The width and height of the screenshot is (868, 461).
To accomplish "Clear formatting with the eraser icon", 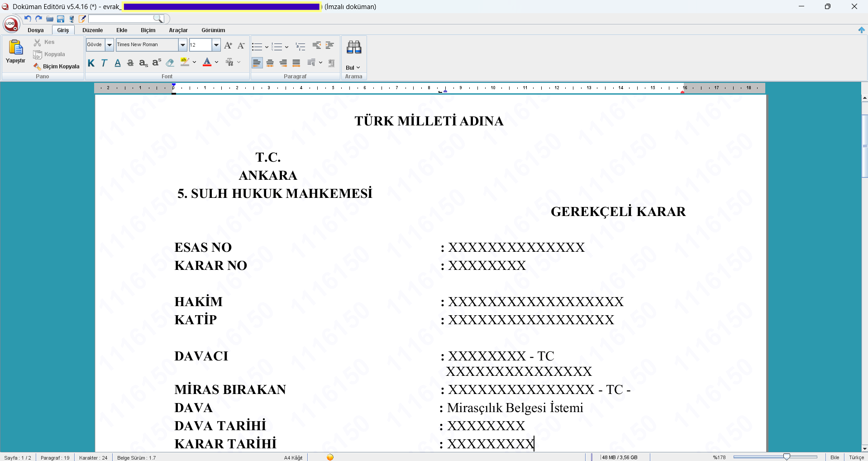I will [x=170, y=62].
